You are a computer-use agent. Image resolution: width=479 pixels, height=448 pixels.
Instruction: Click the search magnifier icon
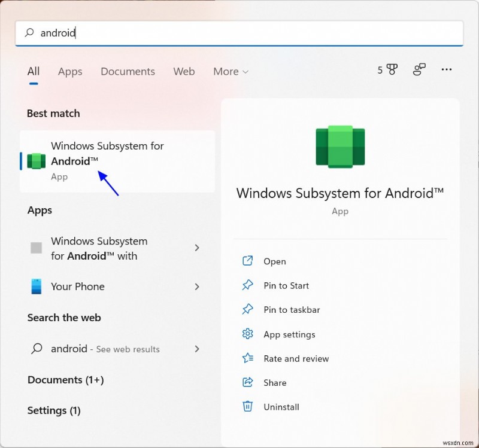click(x=29, y=33)
